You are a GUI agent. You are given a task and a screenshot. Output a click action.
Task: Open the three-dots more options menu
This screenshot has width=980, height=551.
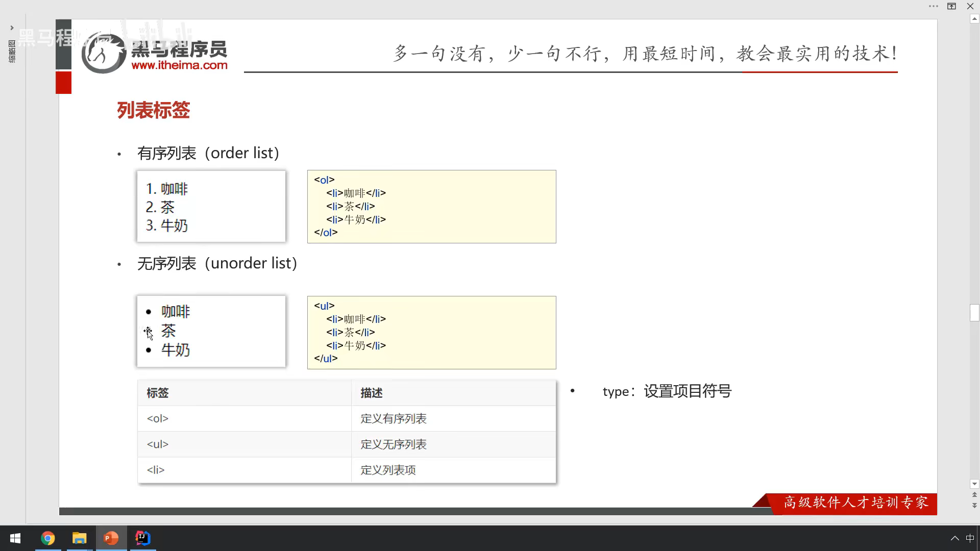[x=933, y=6]
